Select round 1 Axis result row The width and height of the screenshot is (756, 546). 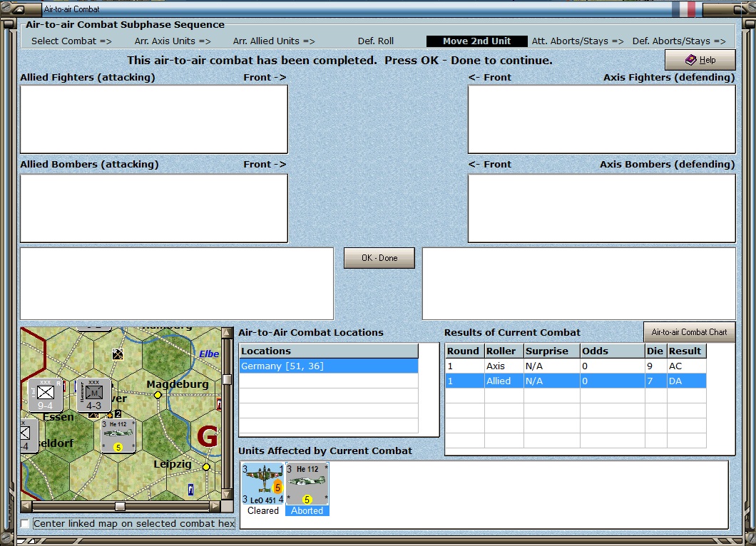tap(576, 366)
